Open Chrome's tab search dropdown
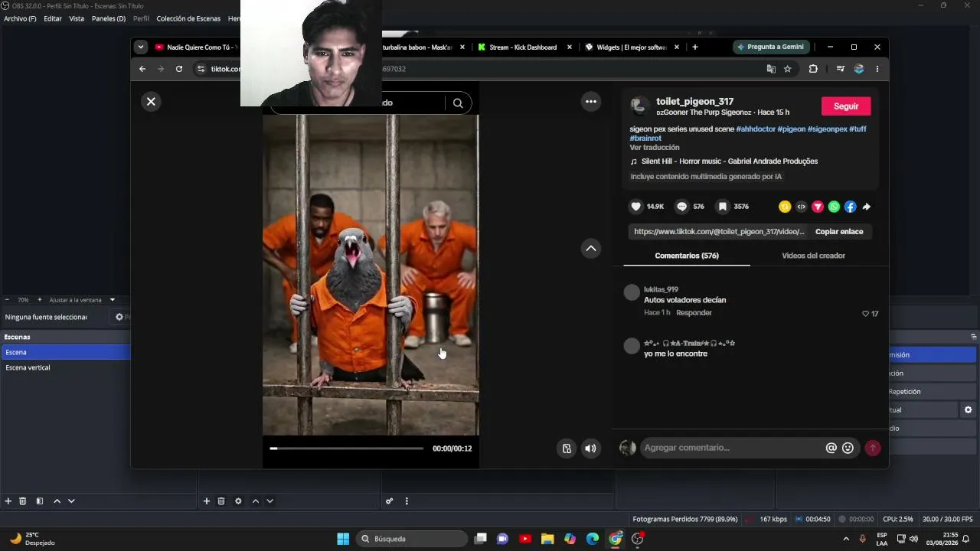The height and width of the screenshot is (551, 980). pos(140,47)
